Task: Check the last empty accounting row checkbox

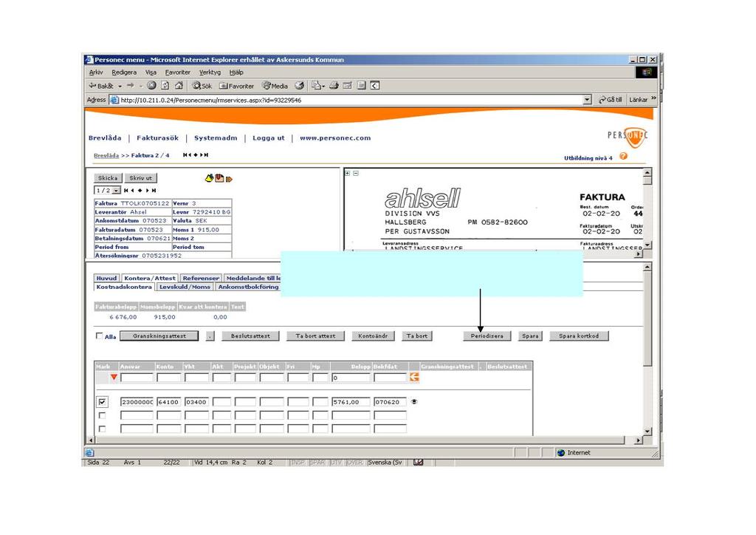Action: click(x=102, y=429)
